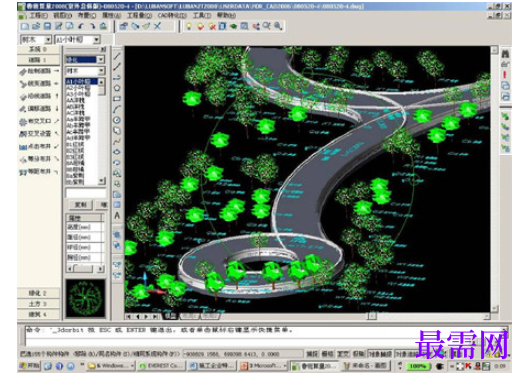The width and height of the screenshot is (527, 376).
Task: Click the blue X cross icon in the toolbar
Action: point(158,26)
